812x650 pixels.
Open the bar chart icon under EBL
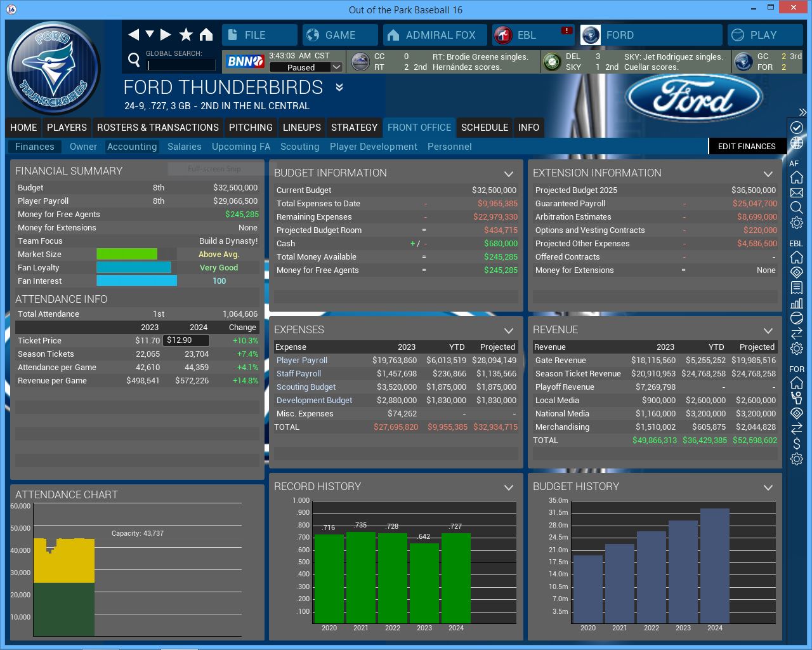tap(797, 303)
